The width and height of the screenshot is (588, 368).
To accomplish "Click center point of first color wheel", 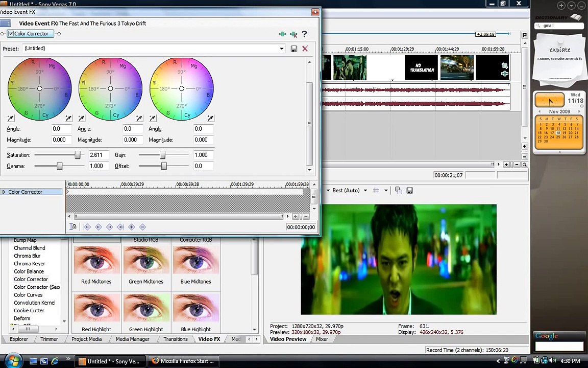I will click(39, 88).
